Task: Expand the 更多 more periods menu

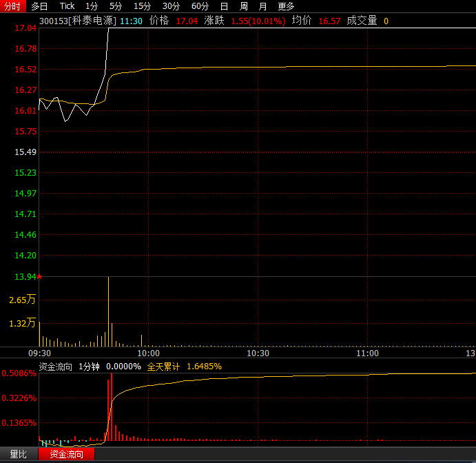Action: (x=286, y=6)
